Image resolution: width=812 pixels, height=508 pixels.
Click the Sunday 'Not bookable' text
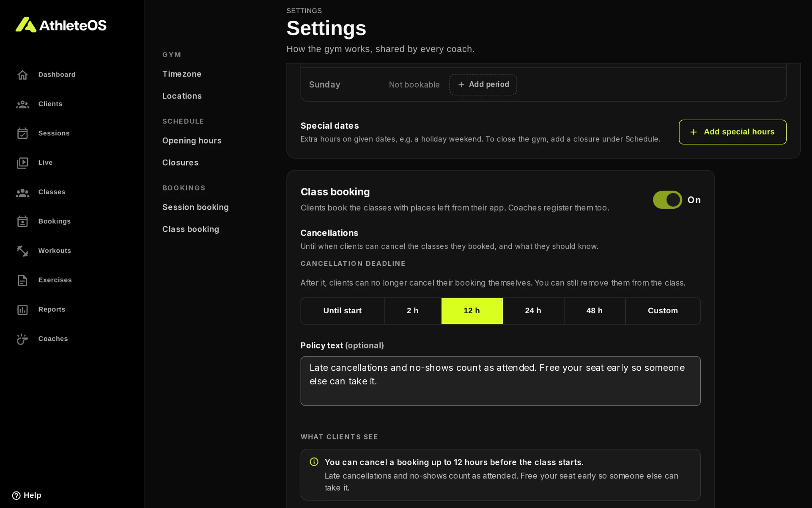414,85
